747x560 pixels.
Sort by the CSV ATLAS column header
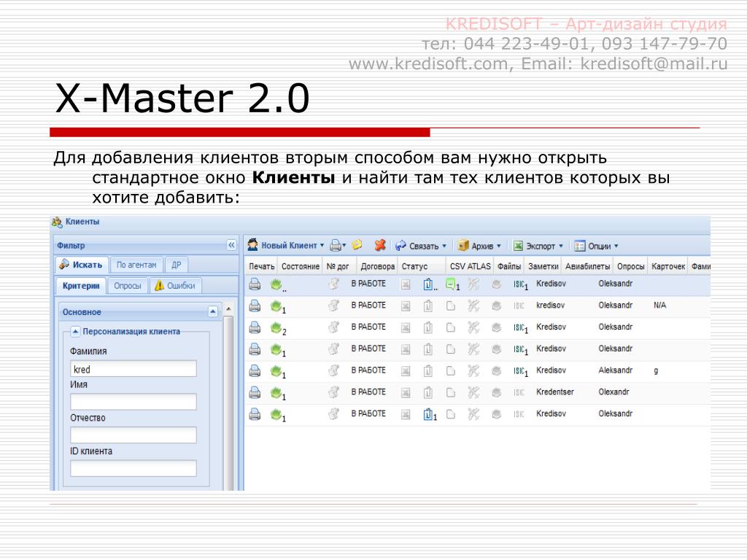tap(470, 267)
